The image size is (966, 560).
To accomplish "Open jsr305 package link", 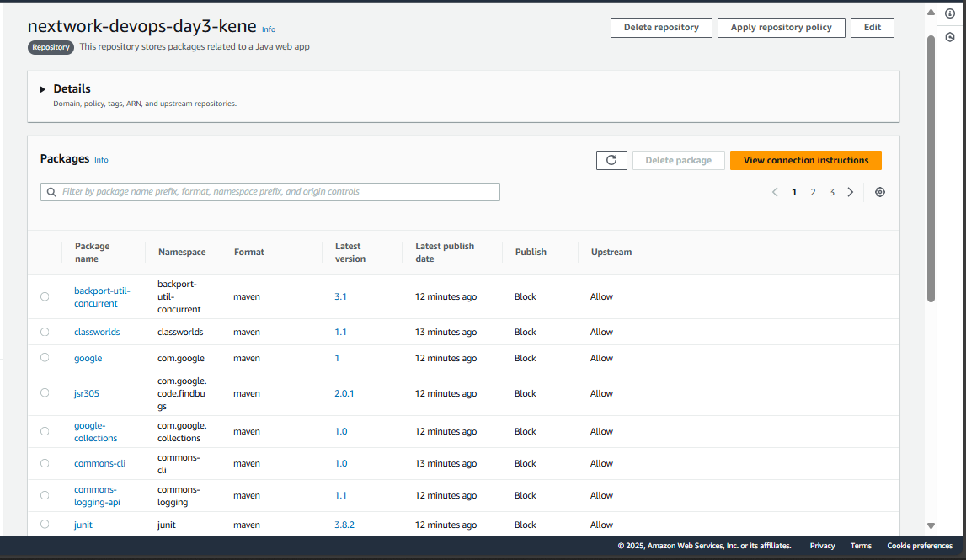I will coord(86,393).
